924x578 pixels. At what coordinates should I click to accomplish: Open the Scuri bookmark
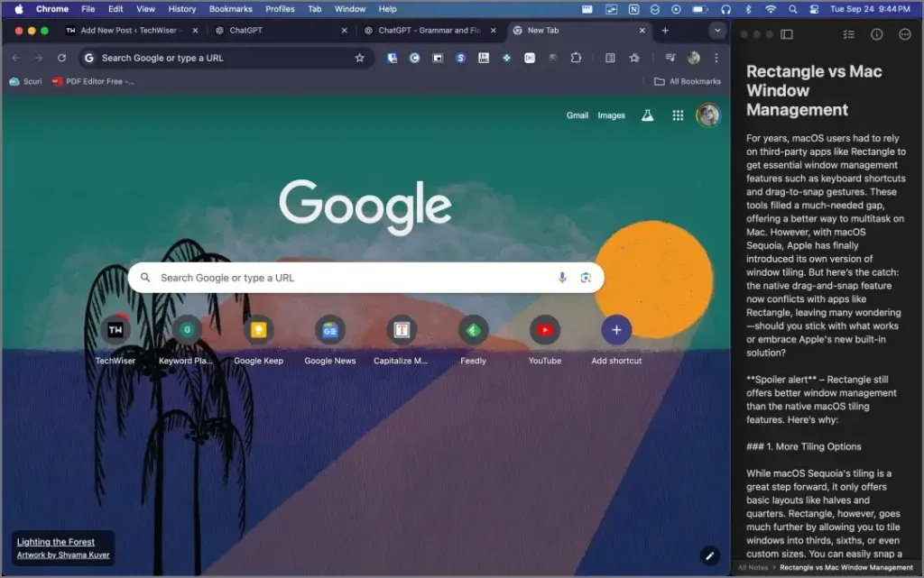click(26, 81)
